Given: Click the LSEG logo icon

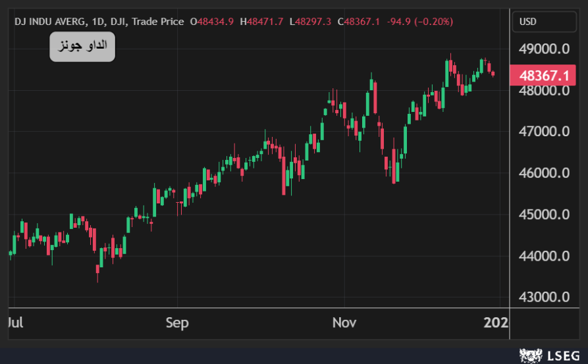Looking at the screenshot, I should [x=530, y=356].
